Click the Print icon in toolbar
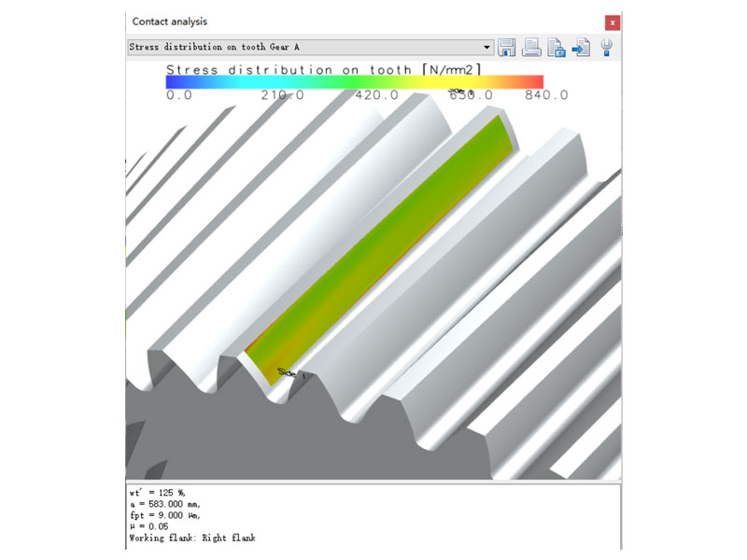This screenshot has width=747, height=560. 531,48
